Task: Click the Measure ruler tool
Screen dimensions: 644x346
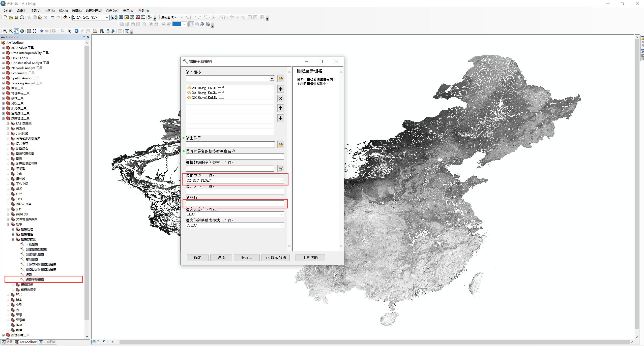Action: pos(95,31)
